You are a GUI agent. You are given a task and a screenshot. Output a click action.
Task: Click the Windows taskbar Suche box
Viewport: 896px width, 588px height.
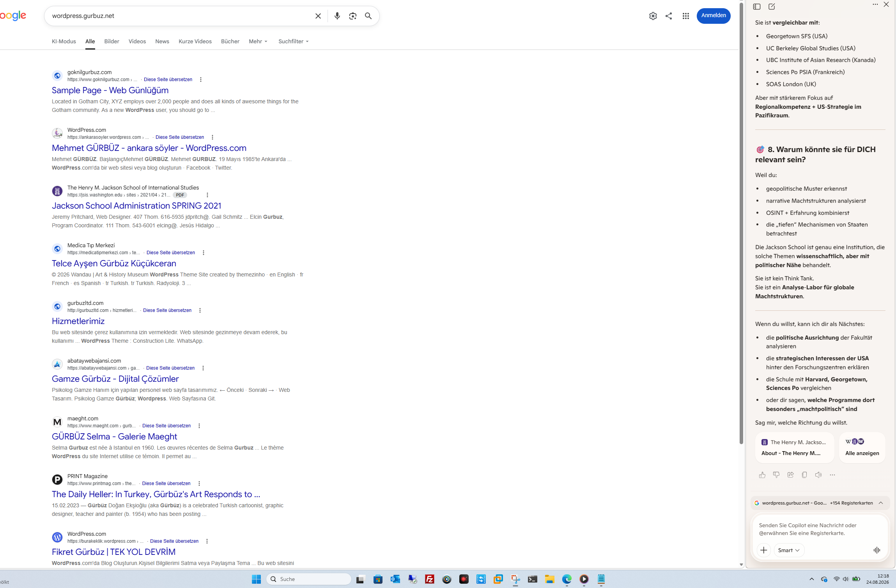point(309,579)
